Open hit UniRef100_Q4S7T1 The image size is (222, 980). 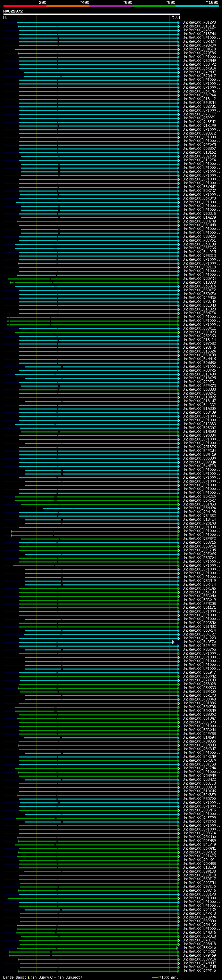(199, 30)
